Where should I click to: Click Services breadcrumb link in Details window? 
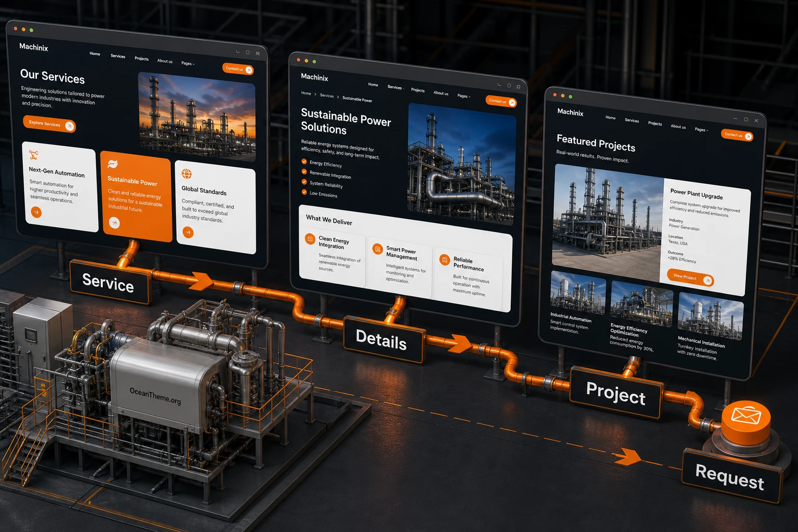pyautogui.click(x=327, y=96)
